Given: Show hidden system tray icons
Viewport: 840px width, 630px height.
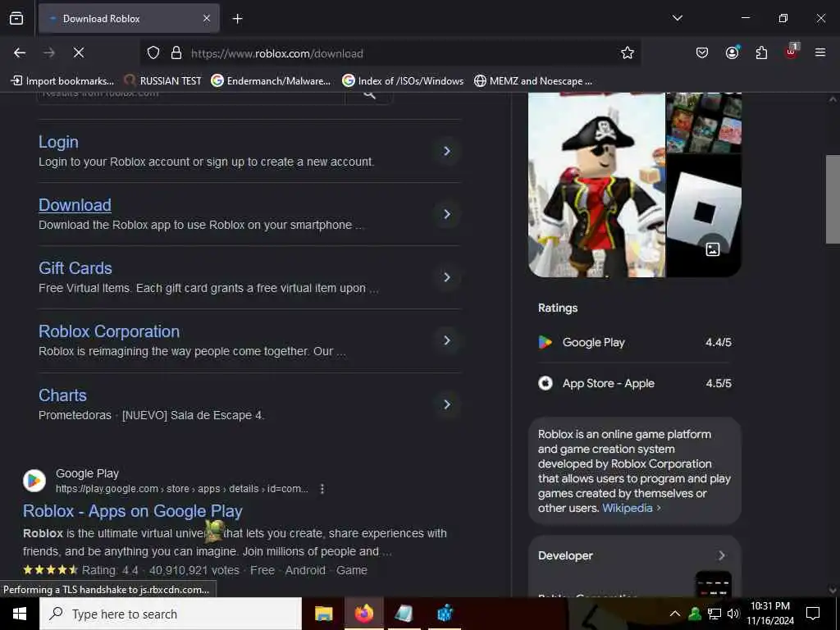Looking at the screenshot, I should pos(675,614).
